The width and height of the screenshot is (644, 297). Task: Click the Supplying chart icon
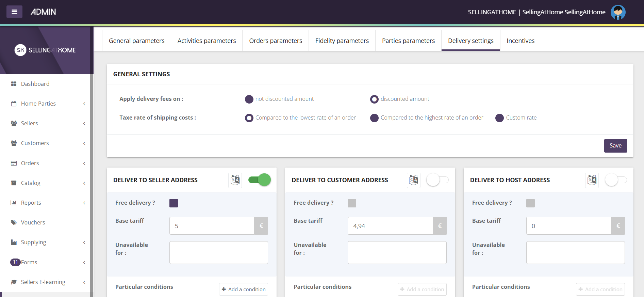(14, 242)
